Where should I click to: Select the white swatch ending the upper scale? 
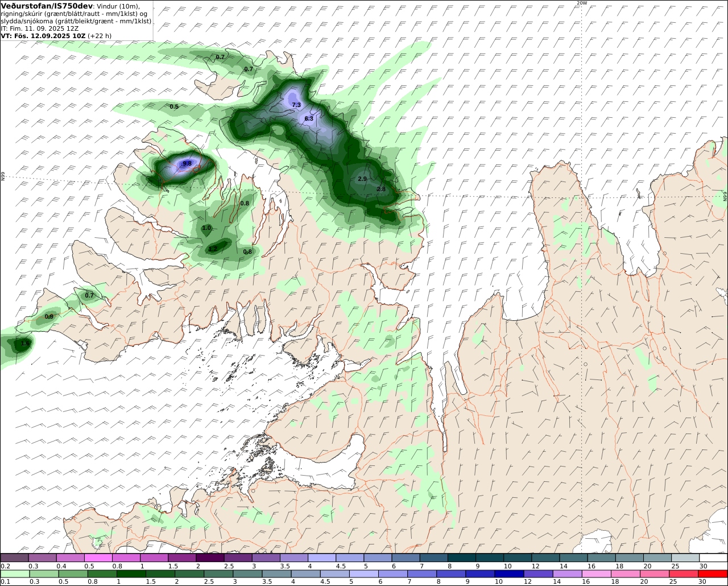click(x=713, y=558)
